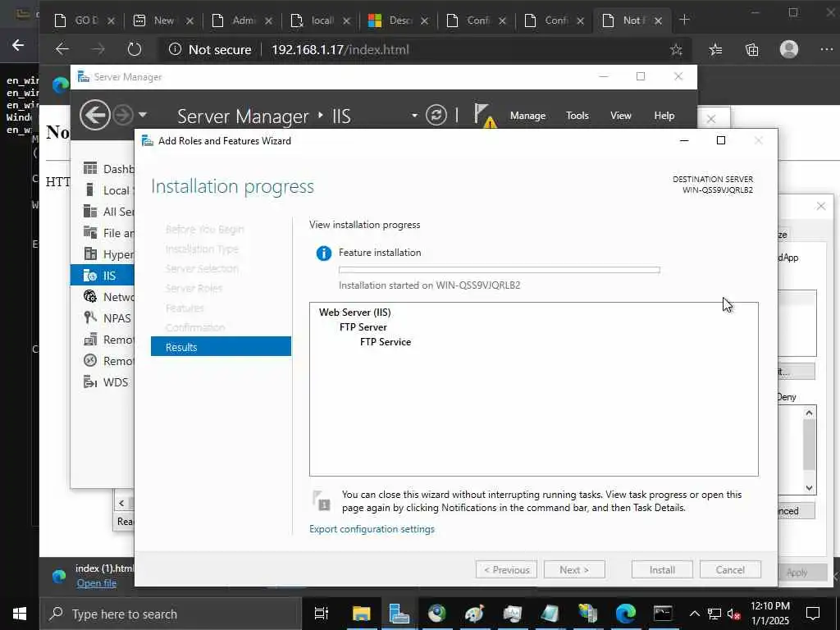
Task: Click scroll down arrow in background dialog
Action: (x=809, y=488)
